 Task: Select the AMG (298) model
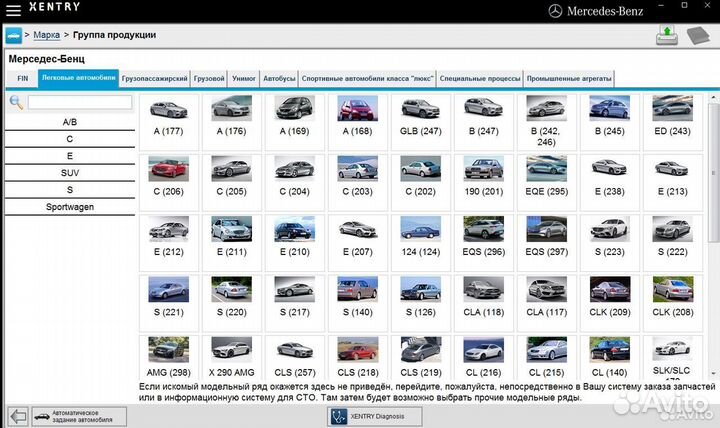point(169,357)
